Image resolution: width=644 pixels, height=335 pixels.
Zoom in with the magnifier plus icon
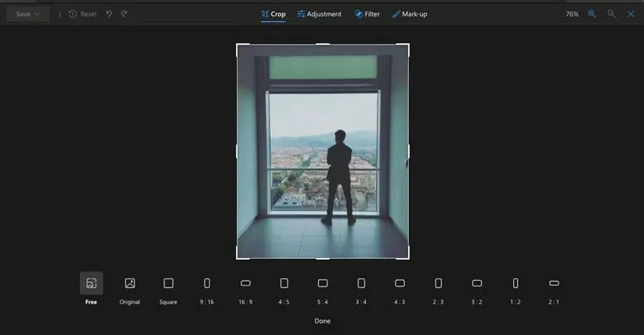(592, 14)
